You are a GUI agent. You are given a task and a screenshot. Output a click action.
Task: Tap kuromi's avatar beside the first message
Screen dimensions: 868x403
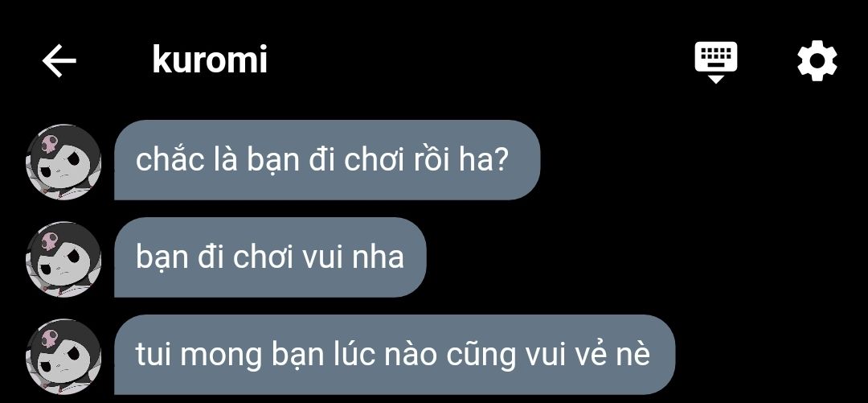point(63,162)
